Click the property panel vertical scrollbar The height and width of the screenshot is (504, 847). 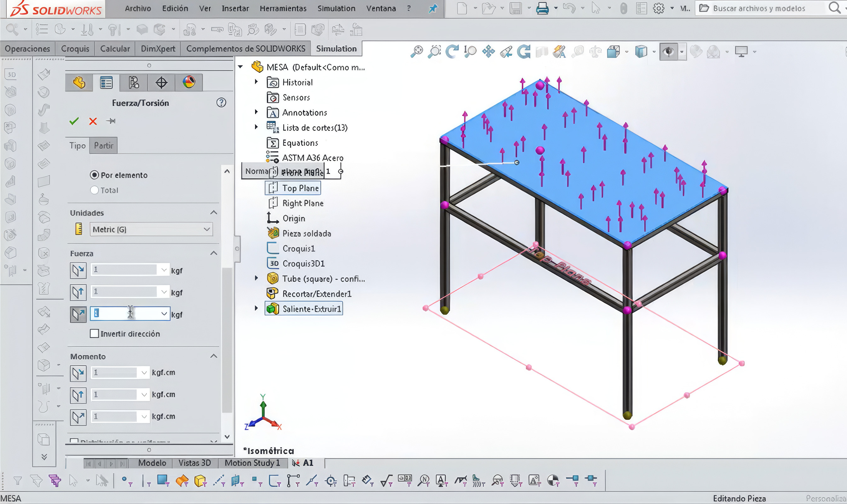(227, 340)
